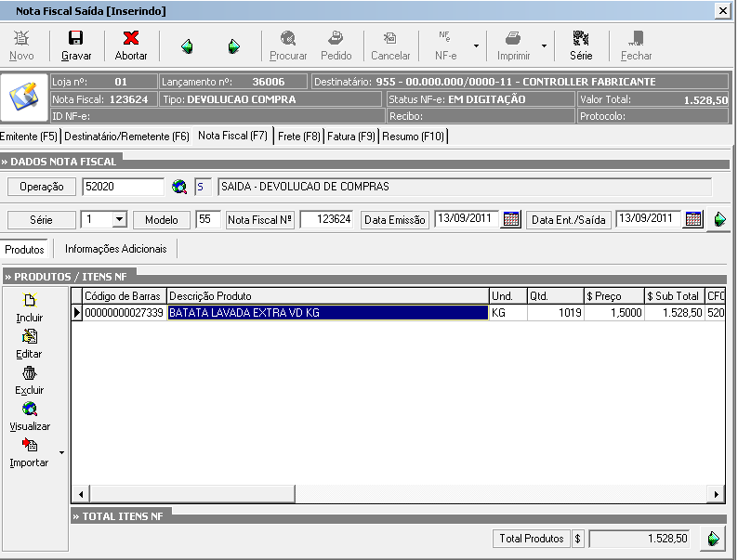The image size is (738, 560).
Task: Click the Total Produtos button
Action: (532, 539)
